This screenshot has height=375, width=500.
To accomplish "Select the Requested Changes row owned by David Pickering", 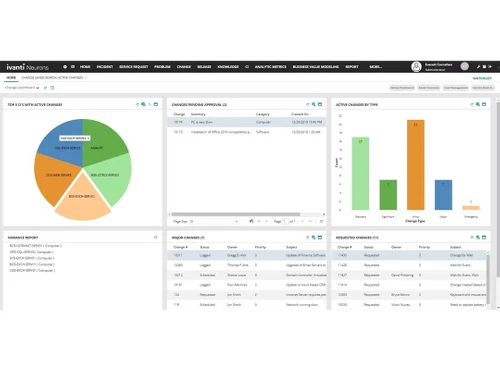I will pos(409,275).
